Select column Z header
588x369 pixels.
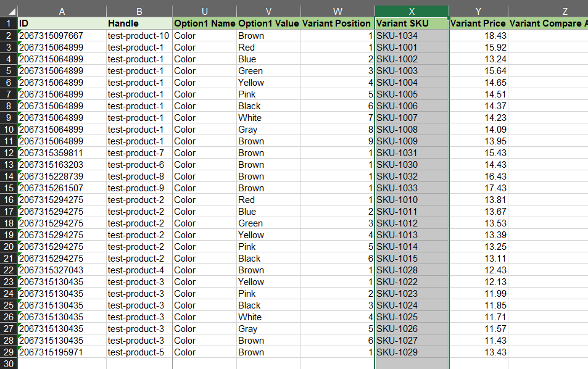(548, 11)
